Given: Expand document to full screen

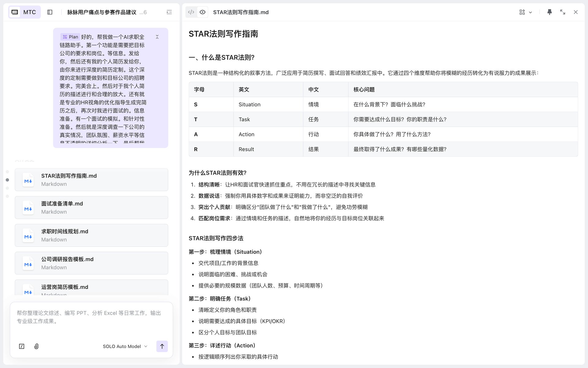Looking at the screenshot, I should click(x=563, y=12).
